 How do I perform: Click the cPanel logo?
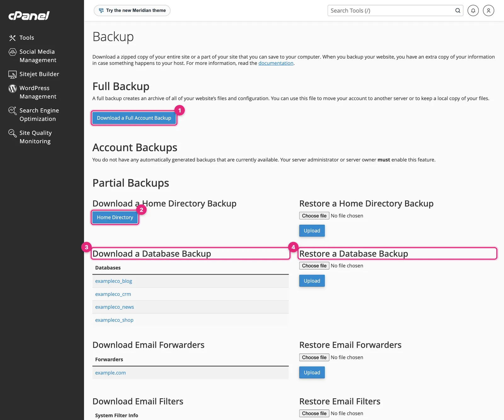click(29, 15)
